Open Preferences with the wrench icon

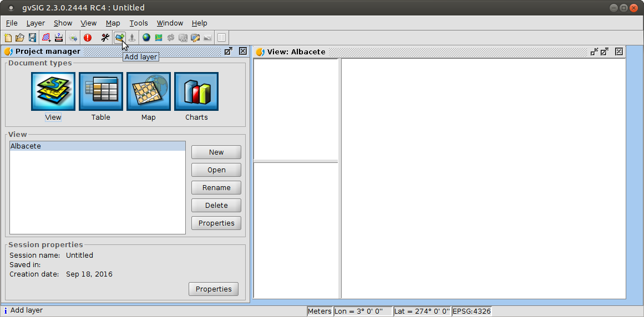tap(105, 38)
